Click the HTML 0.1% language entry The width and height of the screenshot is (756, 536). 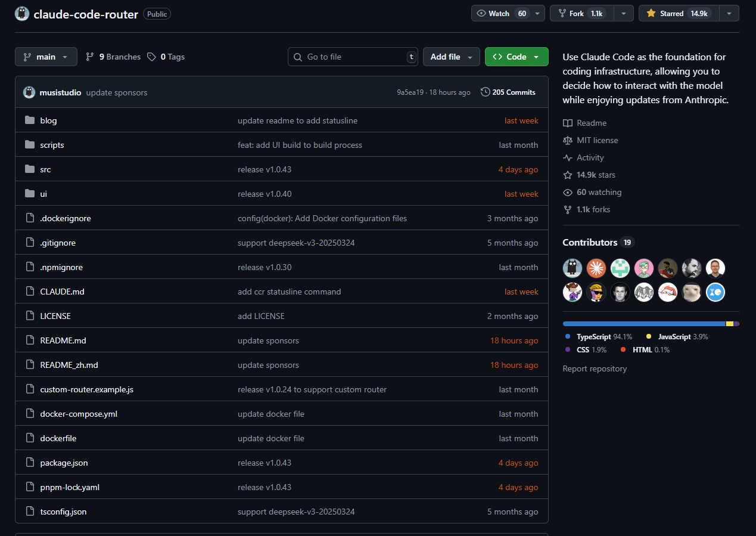coord(645,350)
